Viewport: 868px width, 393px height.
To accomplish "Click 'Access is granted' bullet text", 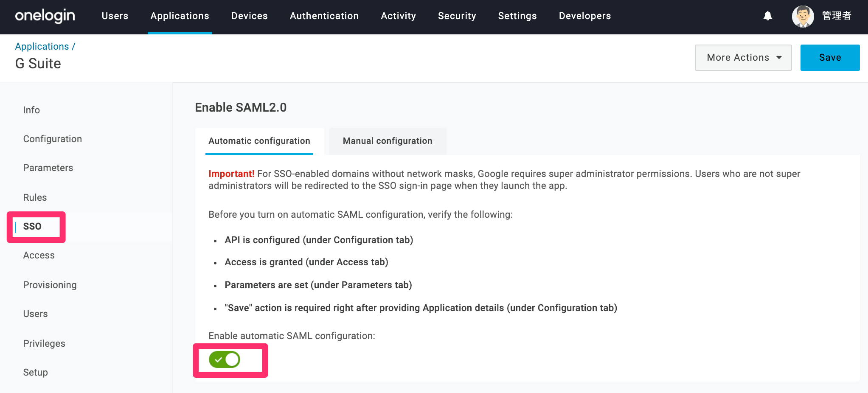I will click(306, 262).
